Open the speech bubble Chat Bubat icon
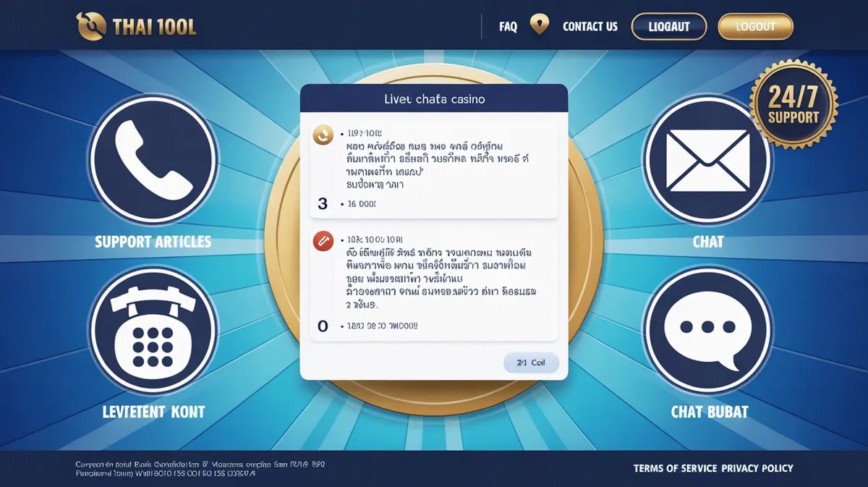868x487 pixels. (x=707, y=331)
